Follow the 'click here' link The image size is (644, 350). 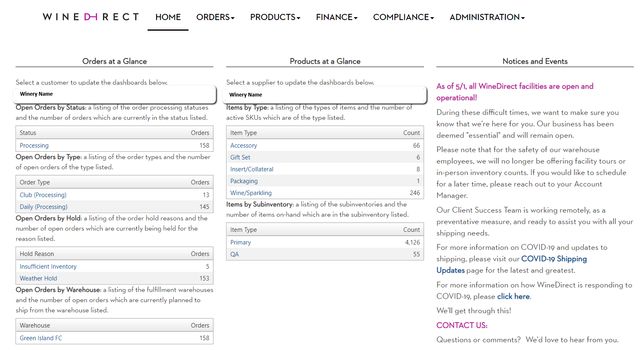coord(513,296)
